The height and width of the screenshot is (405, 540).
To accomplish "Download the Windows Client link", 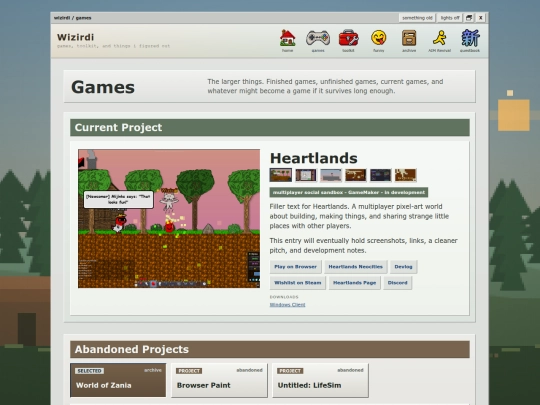I will pos(287,304).
